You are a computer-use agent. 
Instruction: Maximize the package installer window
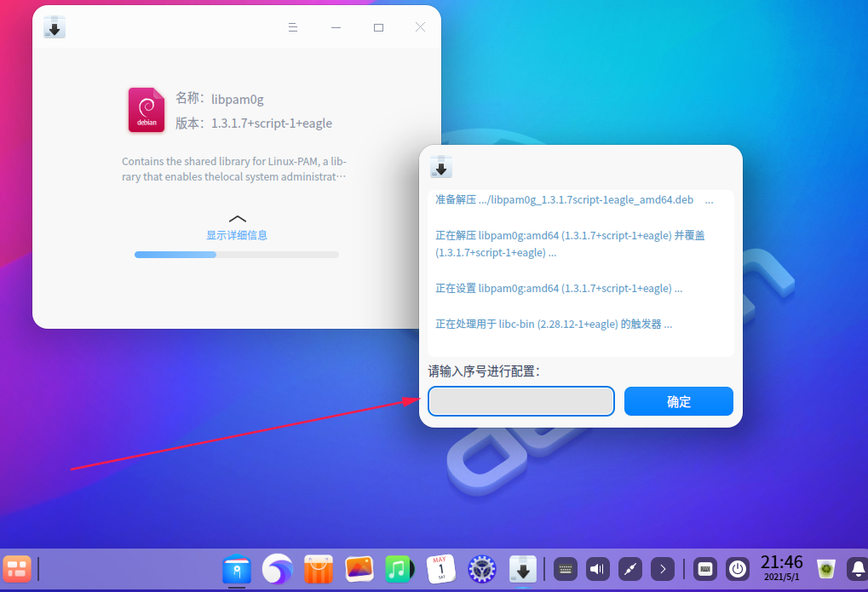point(379,27)
